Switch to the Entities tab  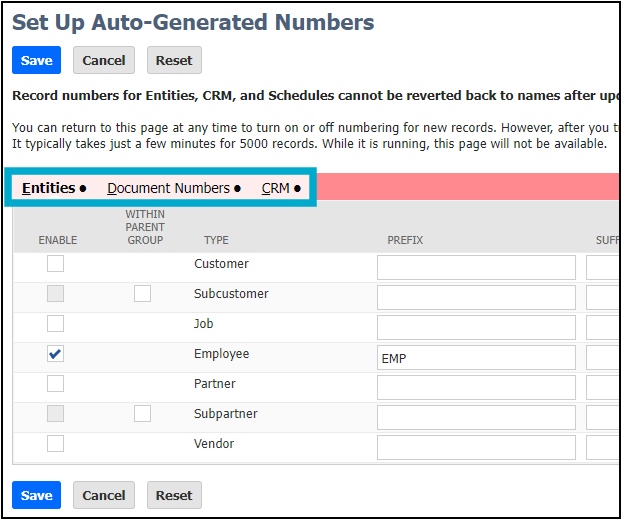click(48, 188)
